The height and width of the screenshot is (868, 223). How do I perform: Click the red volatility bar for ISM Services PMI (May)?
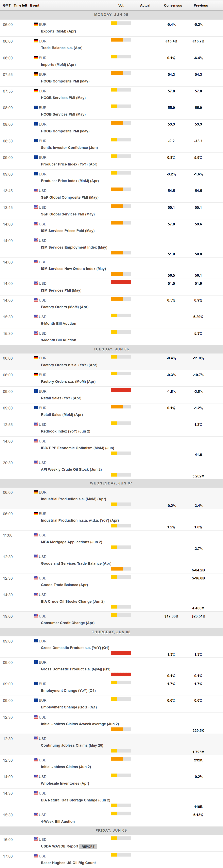(121, 282)
